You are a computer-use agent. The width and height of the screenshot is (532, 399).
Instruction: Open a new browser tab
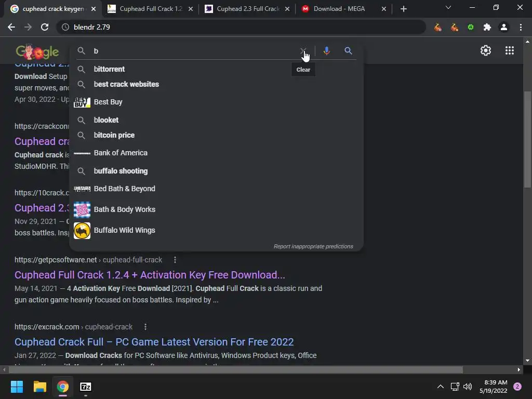[x=403, y=9]
